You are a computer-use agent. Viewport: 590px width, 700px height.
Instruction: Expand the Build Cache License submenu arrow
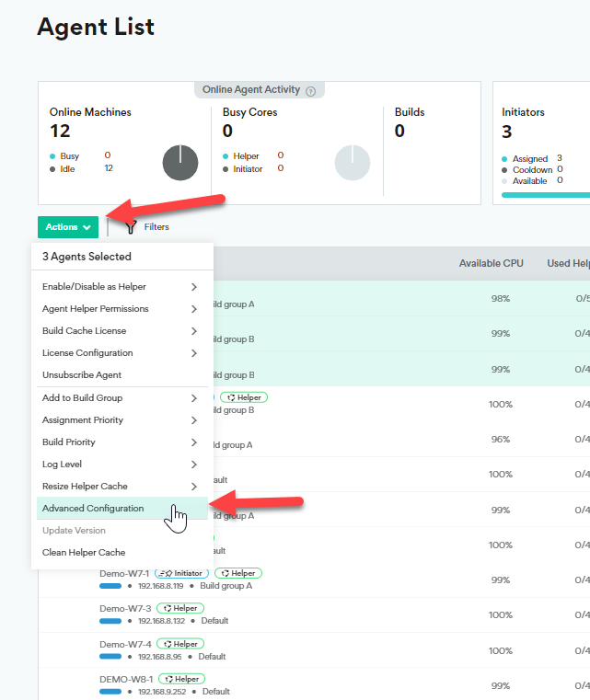tap(194, 331)
